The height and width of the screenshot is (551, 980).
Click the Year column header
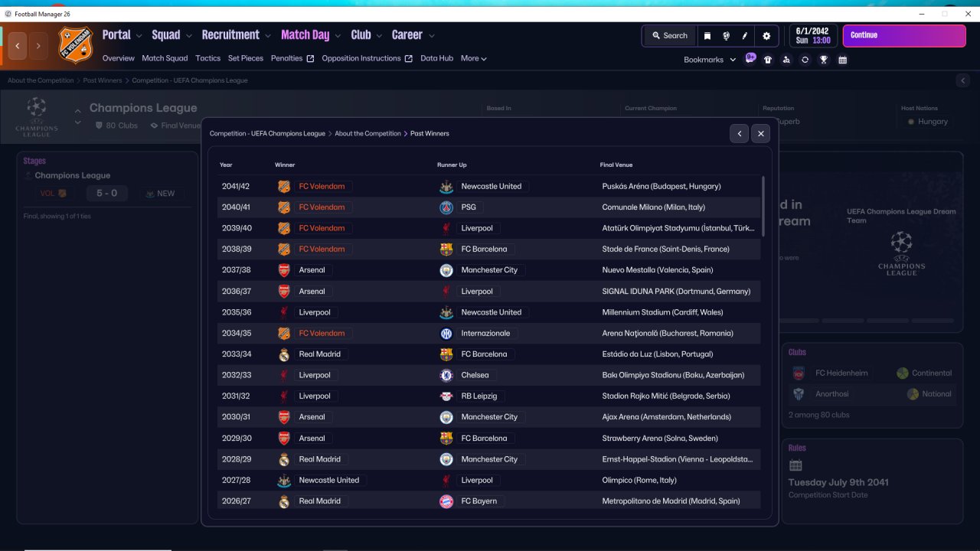tap(226, 165)
